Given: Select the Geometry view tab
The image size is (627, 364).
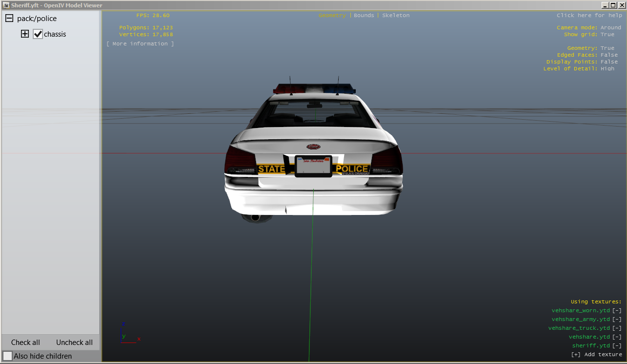Looking at the screenshot, I should click(x=332, y=16).
